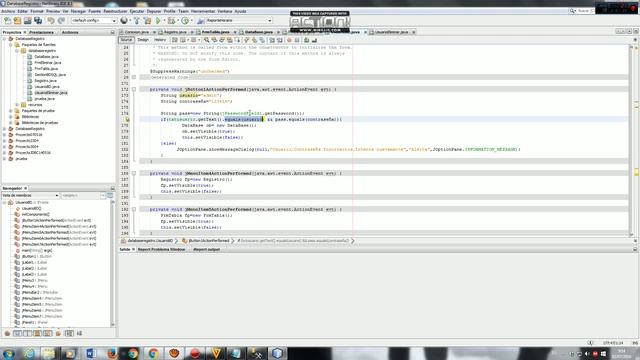
Task: Expand the Proyecto2304 project node
Action: [x=5, y=140]
